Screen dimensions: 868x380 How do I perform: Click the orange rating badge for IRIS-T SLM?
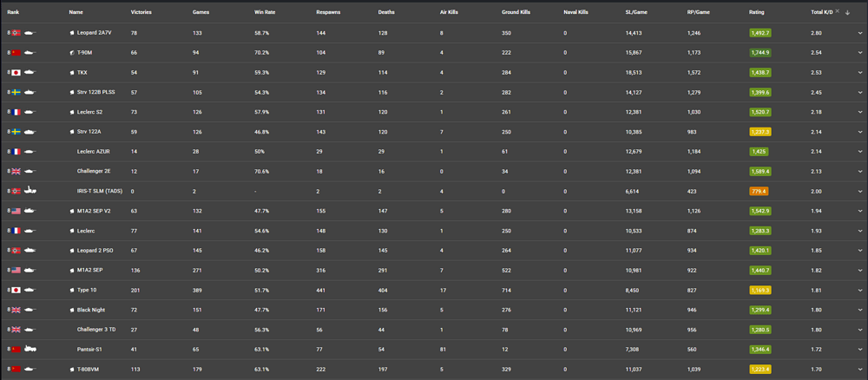tap(759, 191)
